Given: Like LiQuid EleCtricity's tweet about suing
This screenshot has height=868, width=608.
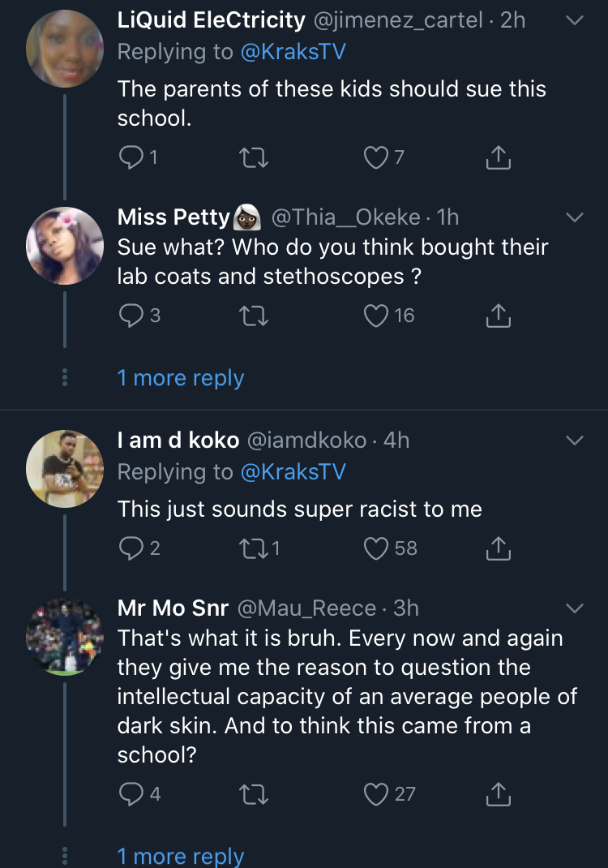Looking at the screenshot, I should point(375,158).
